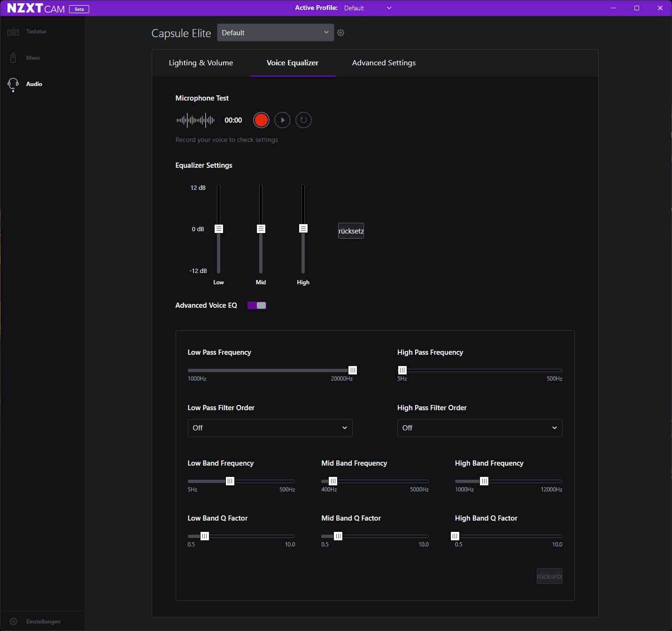Switch to Lighting & Volume tab
672x631 pixels.
click(201, 63)
